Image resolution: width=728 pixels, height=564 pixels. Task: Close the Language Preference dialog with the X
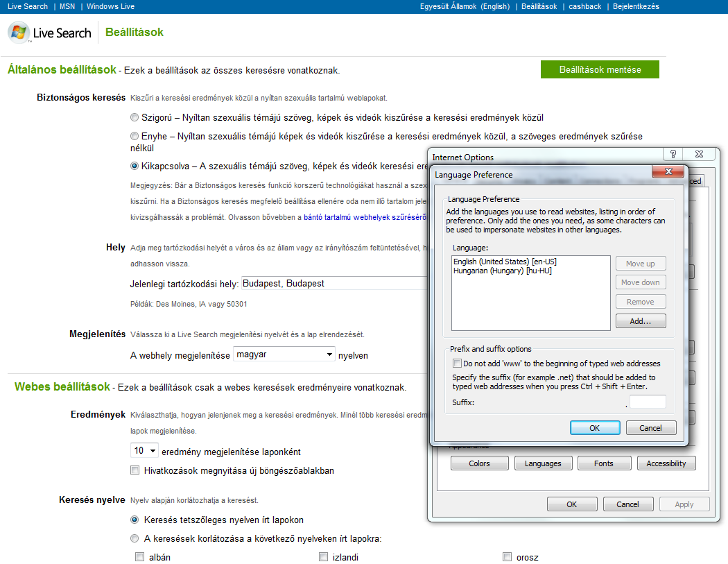[x=668, y=171]
